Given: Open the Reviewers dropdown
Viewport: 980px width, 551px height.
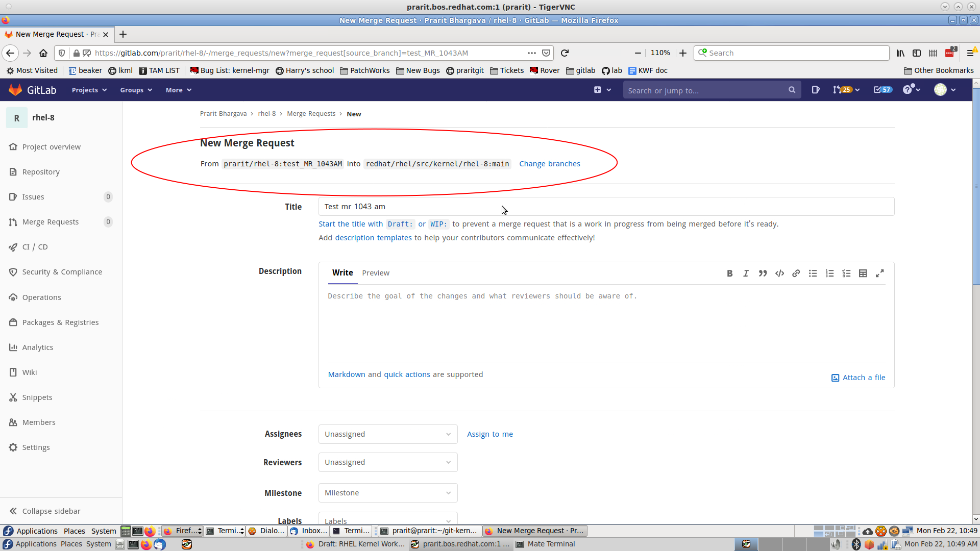Looking at the screenshot, I should pos(387,462).
